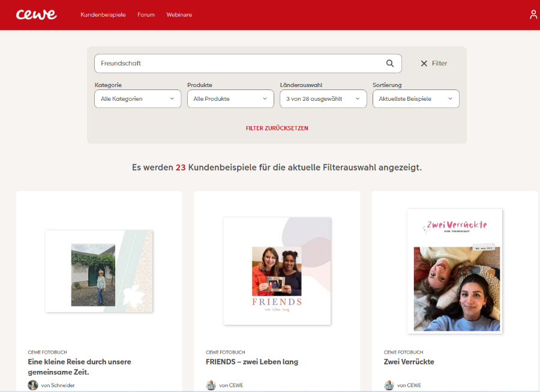Click FILTER ZURÜCKSETZEN link
This screenshot has width=540, height=392.
pos(277,128)
